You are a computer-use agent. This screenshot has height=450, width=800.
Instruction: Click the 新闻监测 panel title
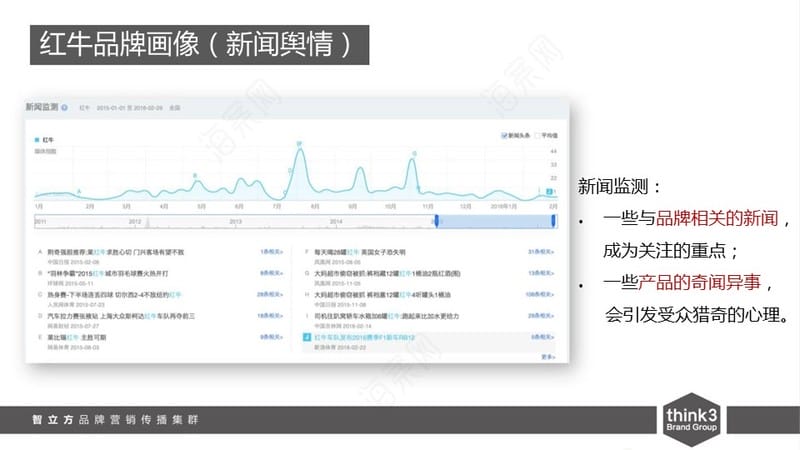click(x=42, y=107)
